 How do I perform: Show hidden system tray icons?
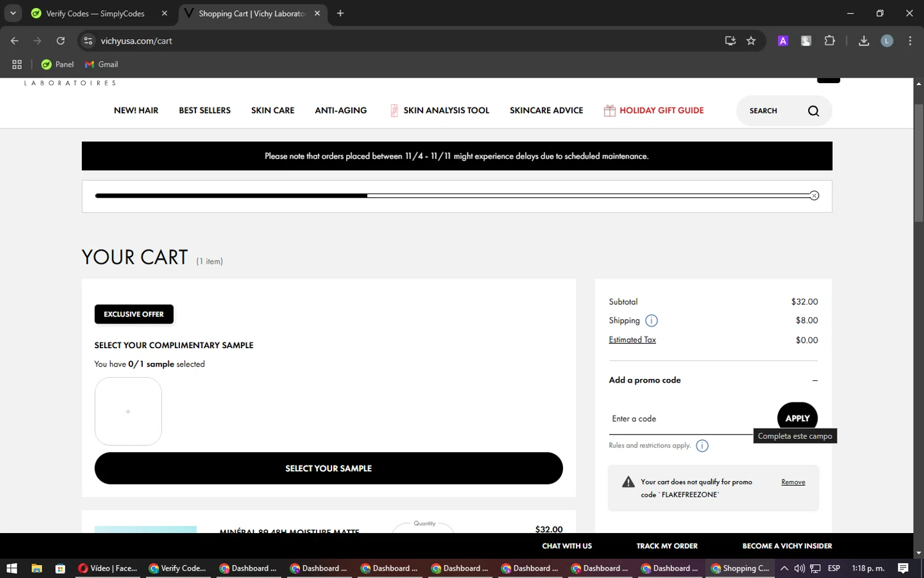[x=784, y=568]
